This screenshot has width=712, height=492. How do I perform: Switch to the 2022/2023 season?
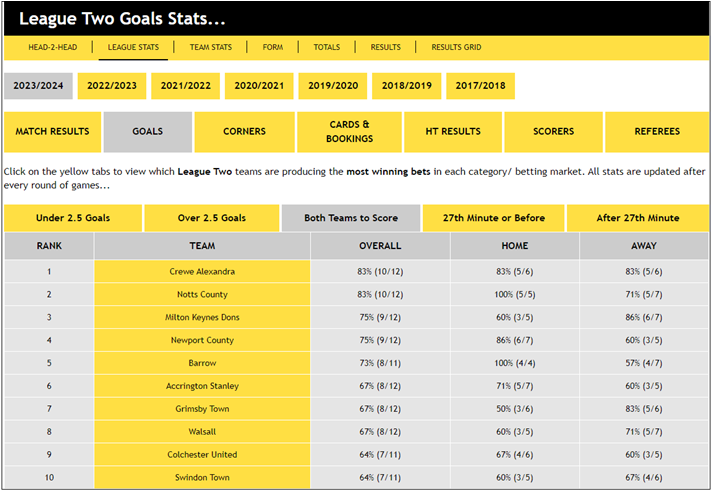coord(112,86)
